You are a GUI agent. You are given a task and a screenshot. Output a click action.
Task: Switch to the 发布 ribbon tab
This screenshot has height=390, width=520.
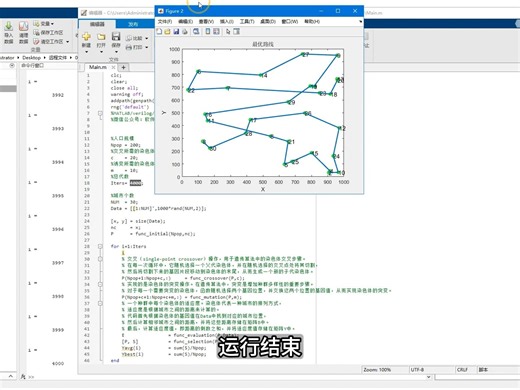pos(133,24)
